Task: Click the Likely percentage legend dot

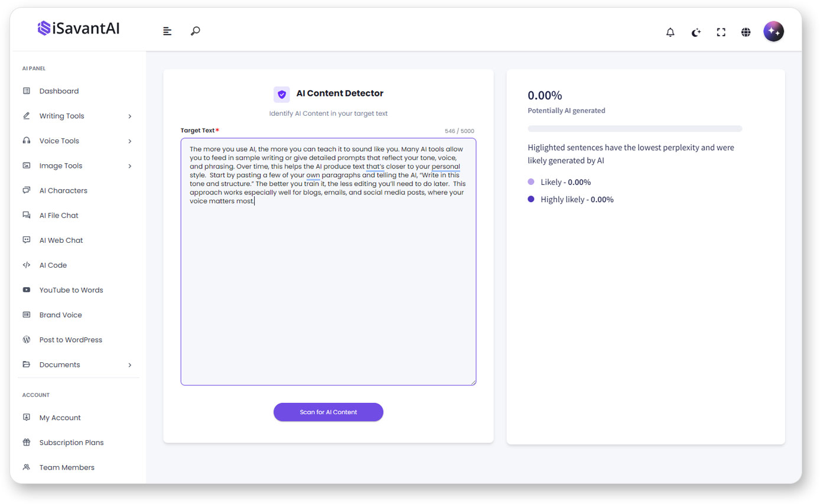Action: tap(531, 182)
